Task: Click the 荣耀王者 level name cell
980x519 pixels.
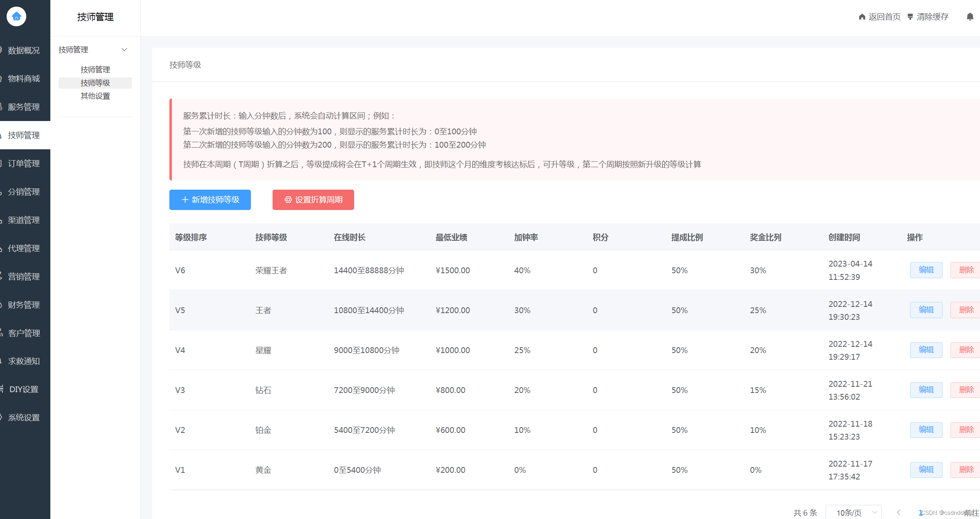Action: tap(271, 270)
